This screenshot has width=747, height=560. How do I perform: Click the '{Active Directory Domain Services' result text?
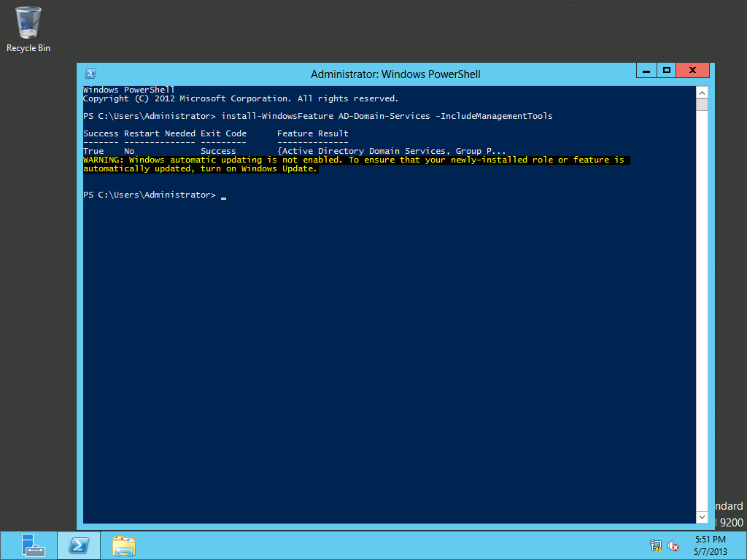click(363, 151)
